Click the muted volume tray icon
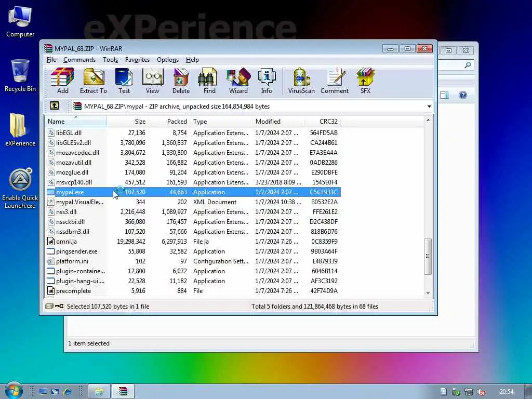This screenshot has width=532, height=399. 481,392
